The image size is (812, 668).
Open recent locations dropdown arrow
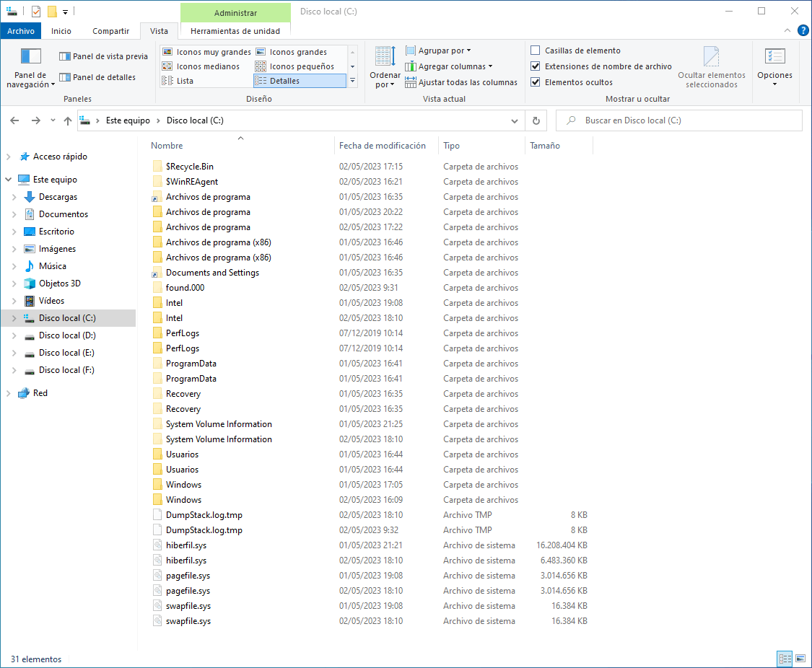pyautogui.click(x=53, y=120)
